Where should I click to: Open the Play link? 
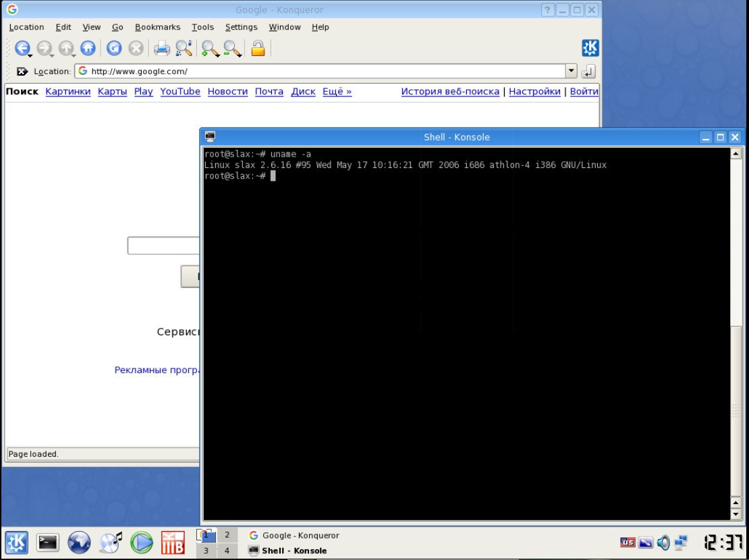(x=143, y=91)
